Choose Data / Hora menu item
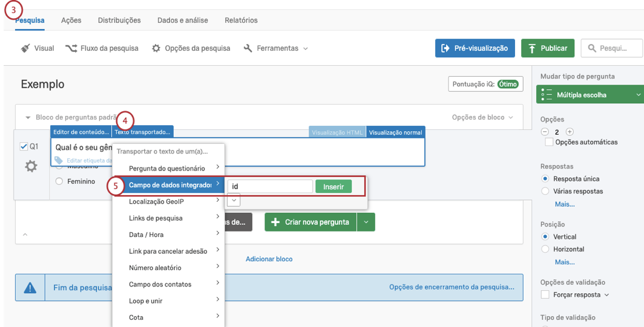The image size is (644, 327). click(168, 235)
